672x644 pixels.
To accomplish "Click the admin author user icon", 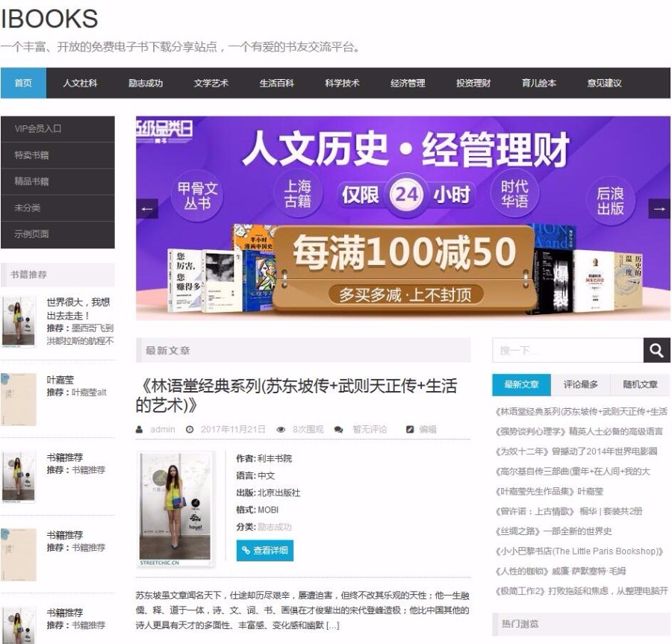I will click(x=140, y=429).
